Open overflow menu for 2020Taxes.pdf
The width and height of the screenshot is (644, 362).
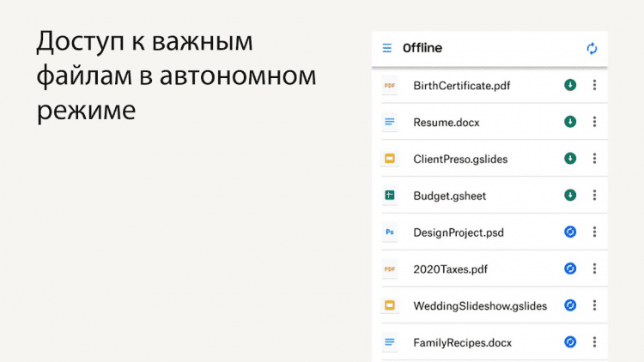click(x=594, y=268)
